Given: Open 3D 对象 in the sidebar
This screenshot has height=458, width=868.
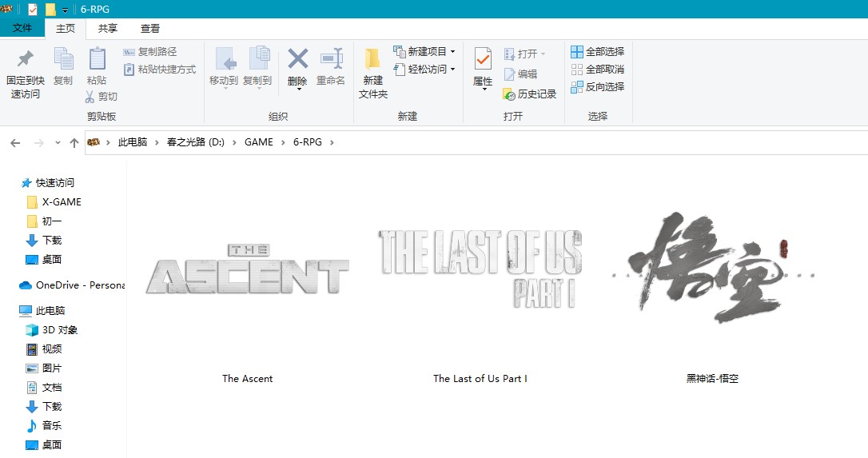Looking at the screenshot, I should [x=52, y=330].
